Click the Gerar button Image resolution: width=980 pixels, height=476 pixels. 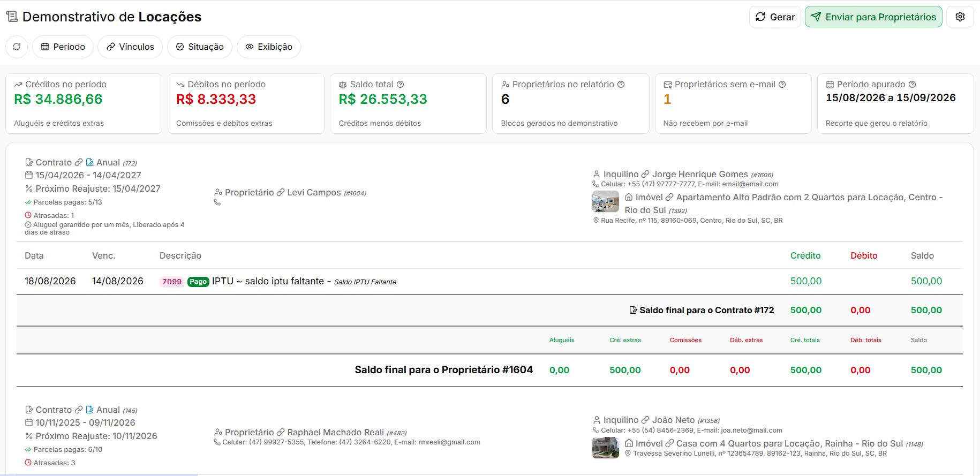(775, 17)
